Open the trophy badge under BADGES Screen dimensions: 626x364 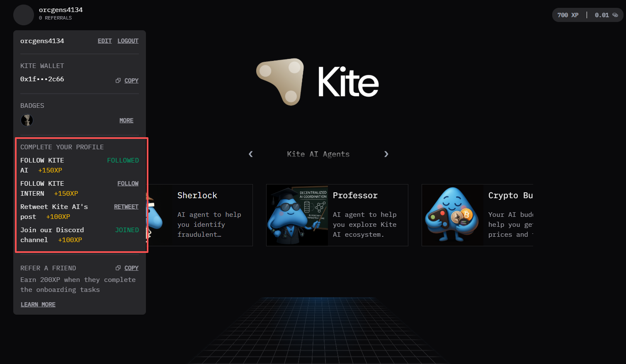pyautogui.click(x=27, y=120)
